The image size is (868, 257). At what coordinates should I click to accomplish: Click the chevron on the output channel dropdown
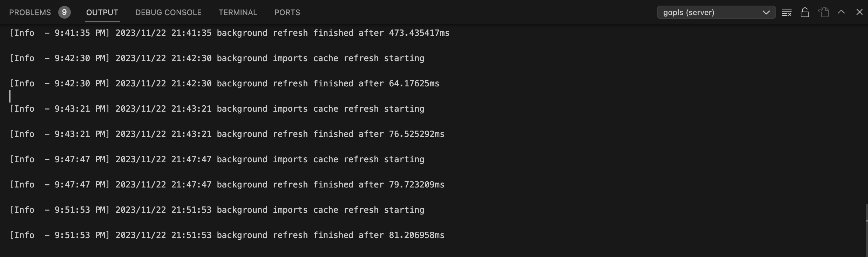pos(766,12)
